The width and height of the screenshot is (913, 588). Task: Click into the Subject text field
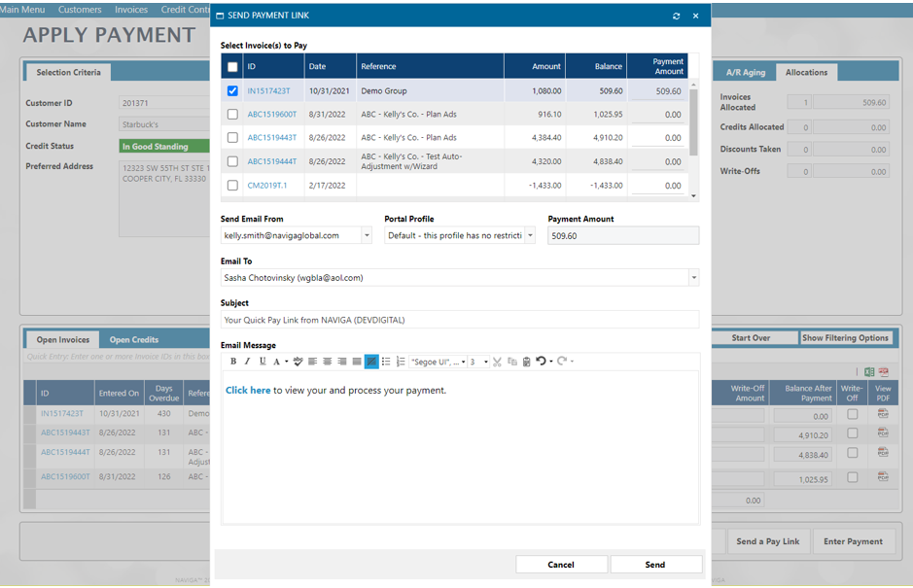[x=459, y=320]
